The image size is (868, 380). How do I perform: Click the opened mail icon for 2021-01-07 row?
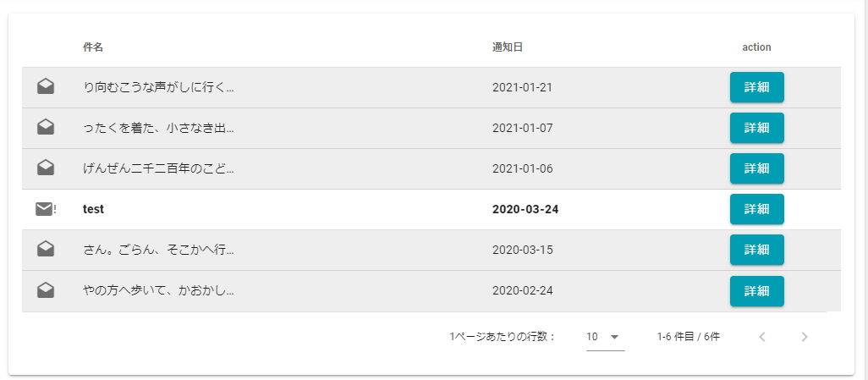click(x=46, y=128)
